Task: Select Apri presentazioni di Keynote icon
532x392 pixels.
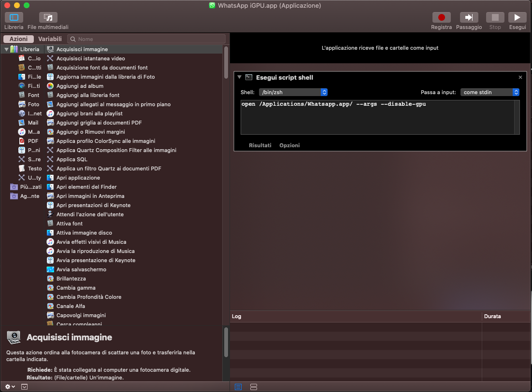Action: point(50,205)
